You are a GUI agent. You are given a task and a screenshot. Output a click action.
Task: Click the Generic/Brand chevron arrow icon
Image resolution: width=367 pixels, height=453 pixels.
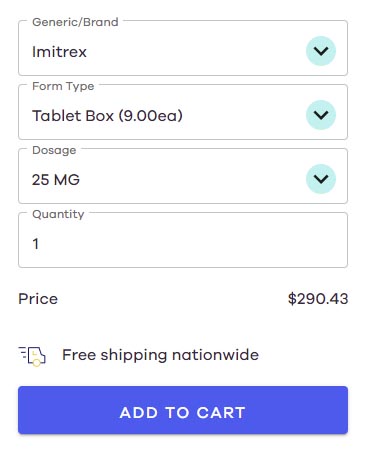[321, 51]
